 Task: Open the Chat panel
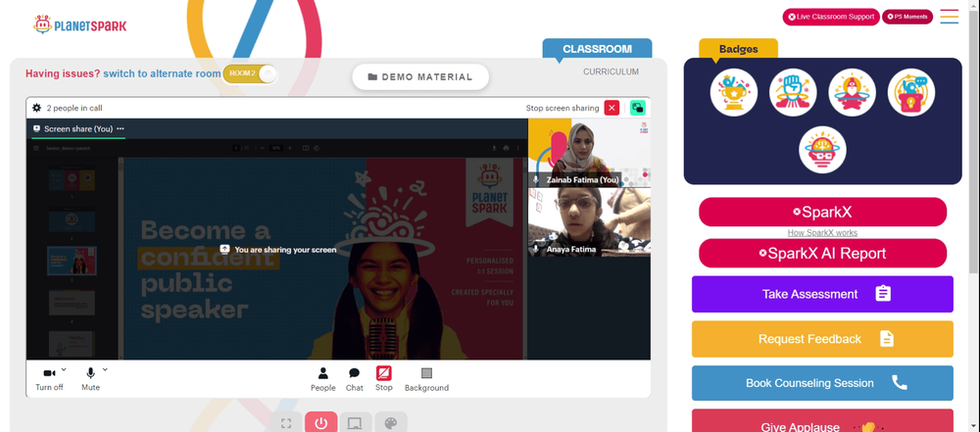point(355,379)
